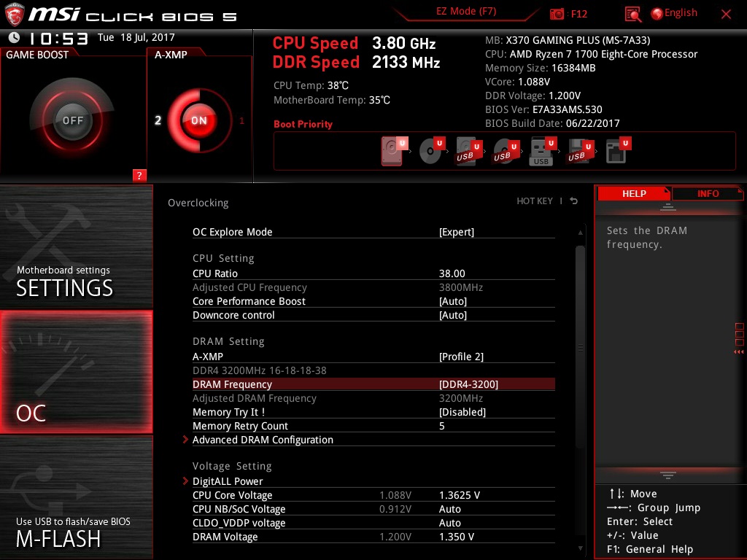Click the settings list scrollbar thumb

coord(580,348)
